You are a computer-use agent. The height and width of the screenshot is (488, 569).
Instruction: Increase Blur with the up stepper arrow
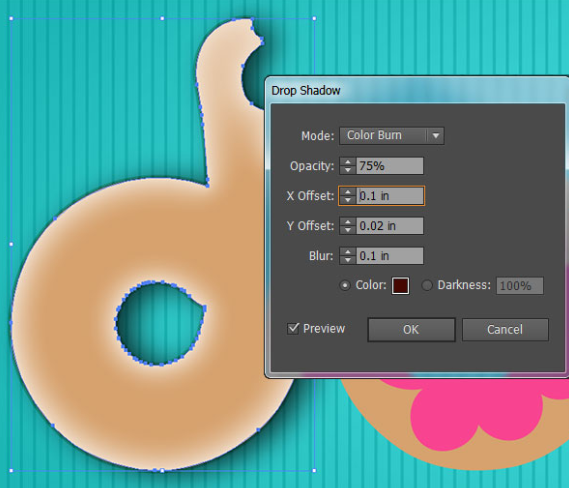(x=348, y=252)
